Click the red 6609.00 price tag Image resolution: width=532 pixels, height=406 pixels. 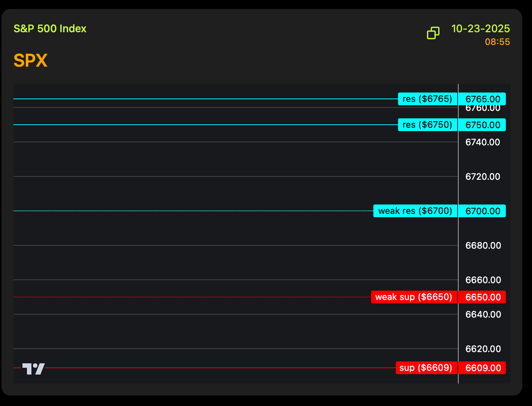[x=482, y=368]
